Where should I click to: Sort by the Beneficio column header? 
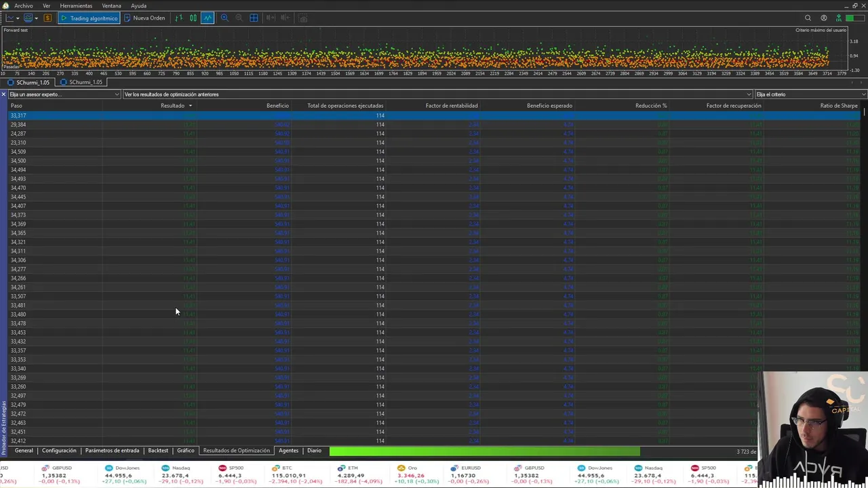[277, 106]
